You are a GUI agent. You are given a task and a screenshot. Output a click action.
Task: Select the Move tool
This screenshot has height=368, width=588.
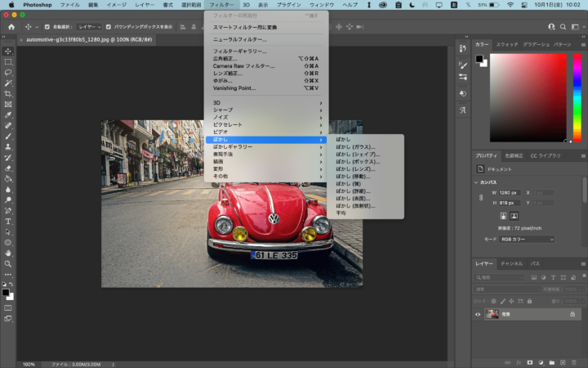[x=8, y=51]
